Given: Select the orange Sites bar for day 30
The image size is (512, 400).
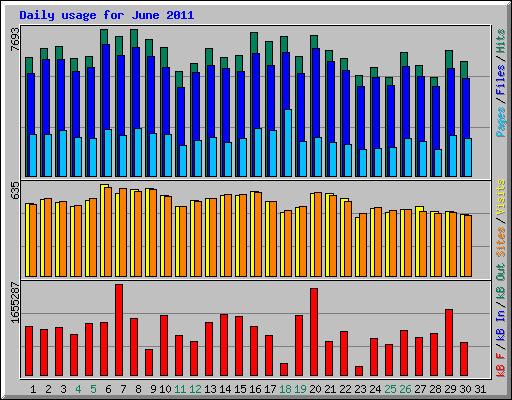Looking at the screenshot, I should click(x=468, y=246).
